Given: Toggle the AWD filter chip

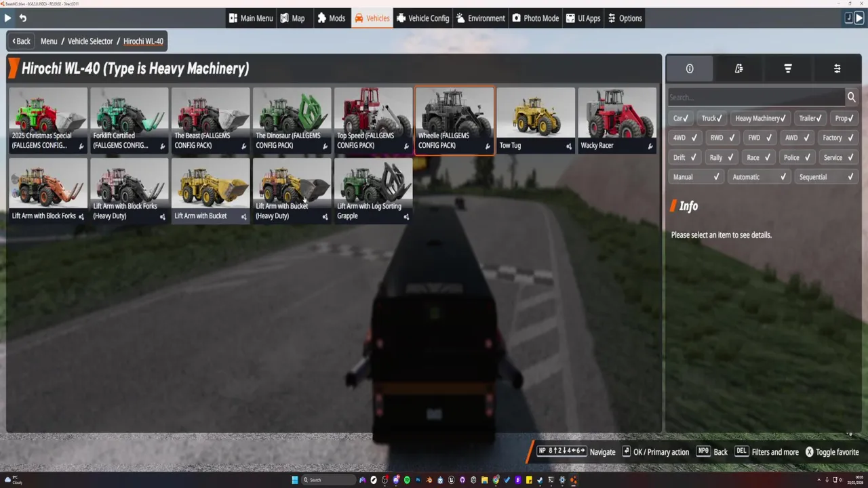Looking at the screenshot, I should click(x=796, y=138).
